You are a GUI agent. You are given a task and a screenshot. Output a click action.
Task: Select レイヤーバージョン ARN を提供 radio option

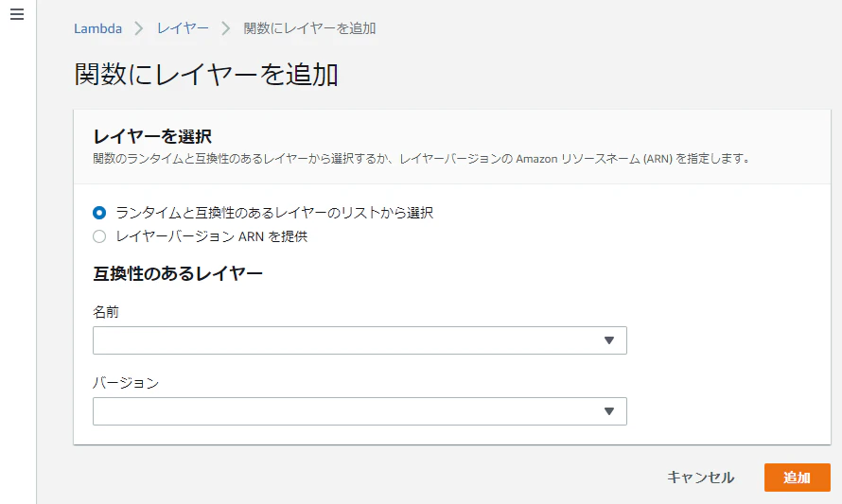[99, 236]
